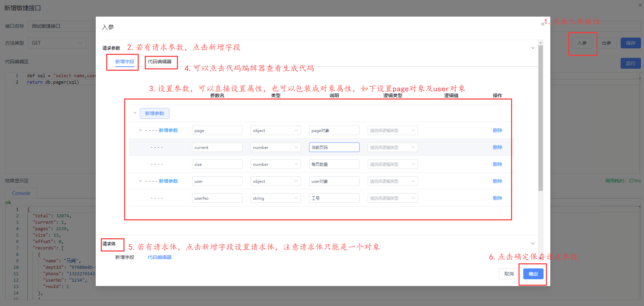Viewport: 644px width, 306px height.
Task: Edit the page对象 description field
Action: click(334, 130)
